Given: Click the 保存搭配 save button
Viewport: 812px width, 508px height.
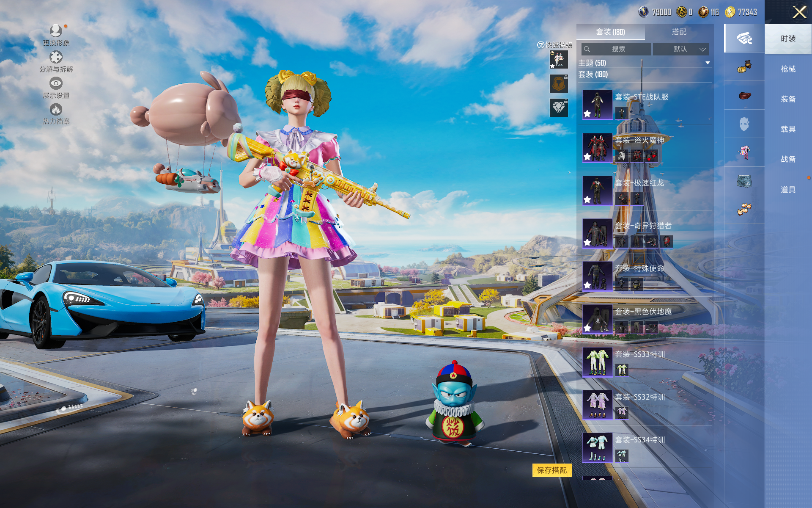Looking at the screenshot, I should (551, 470).
